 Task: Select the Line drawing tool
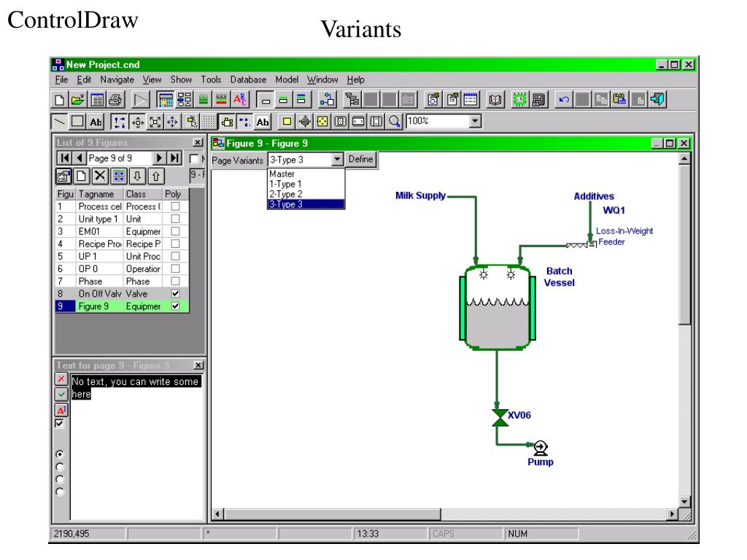[60, 122]
